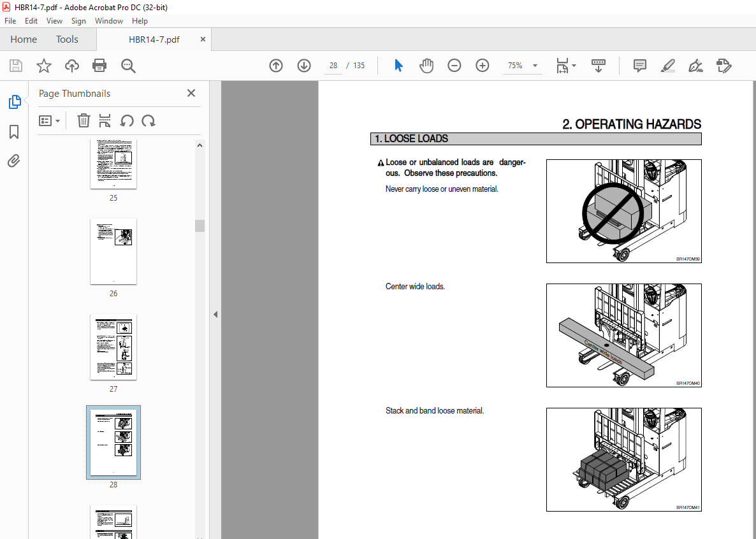Open the Attachments pane

(x=14, y=161)
